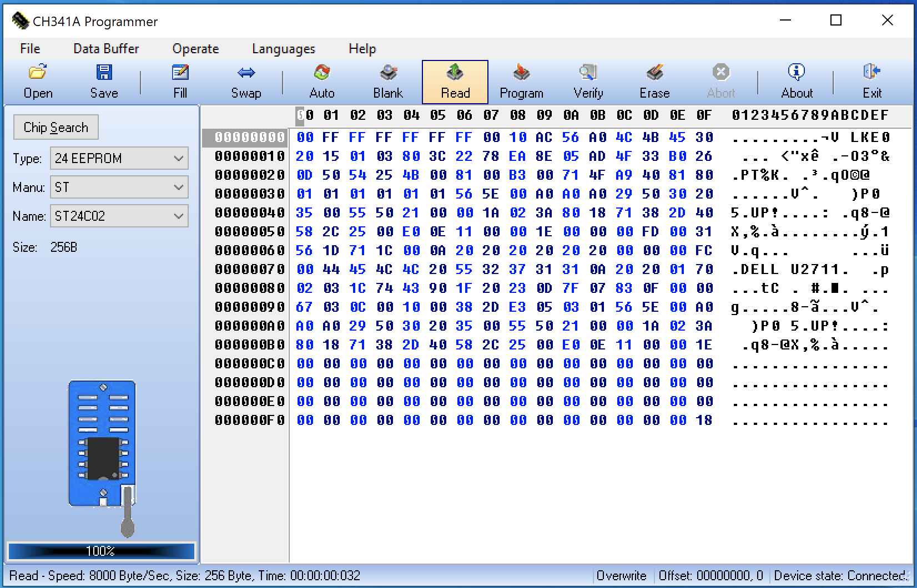Click byte AC in first hex row
The height and width of the screenshot is (588, 917).
pos(544,137)
